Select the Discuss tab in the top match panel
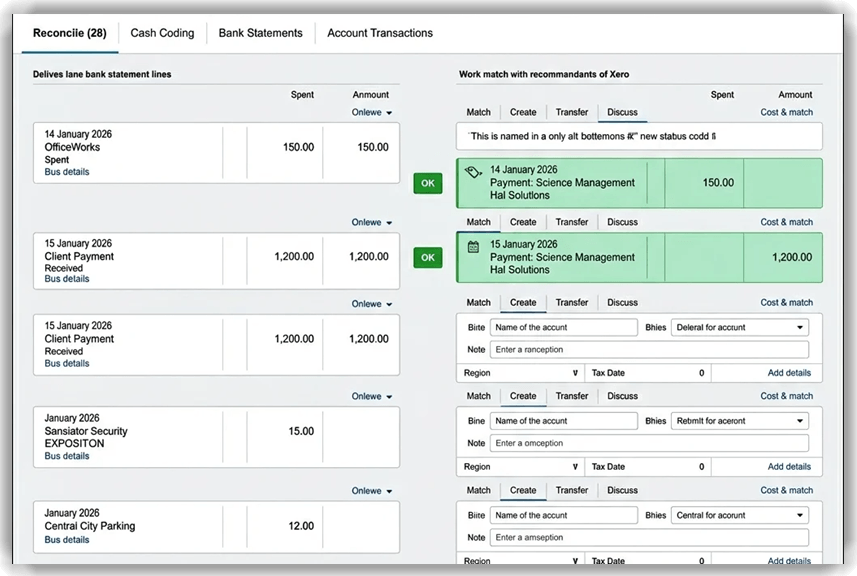The height and width of the screenshot is (576, 857). point(622,112)
